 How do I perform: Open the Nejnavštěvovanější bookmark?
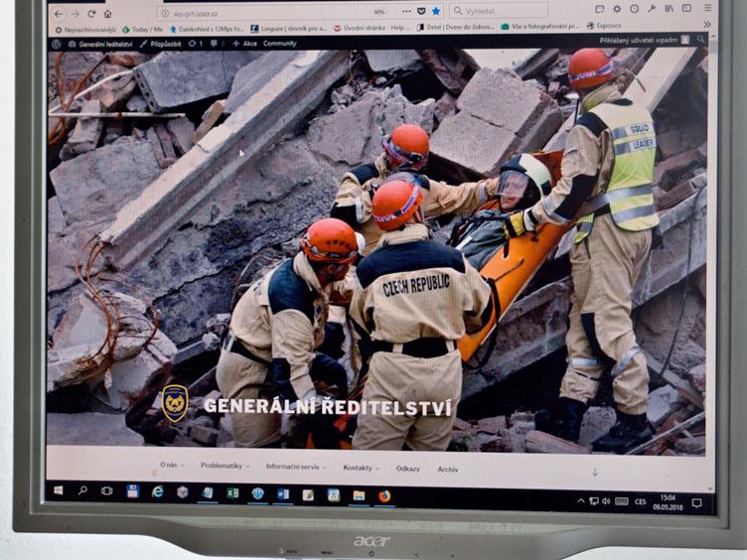click(85, 30)
